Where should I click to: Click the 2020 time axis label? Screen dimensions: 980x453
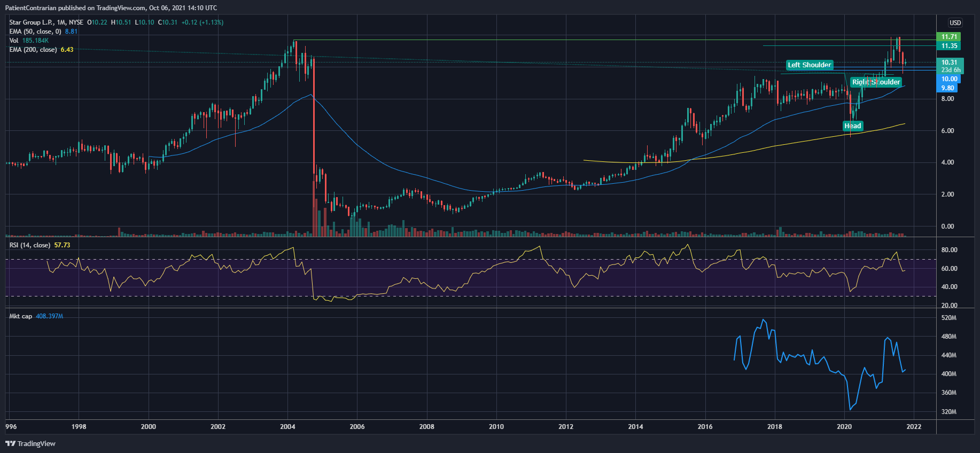point(844,426)
